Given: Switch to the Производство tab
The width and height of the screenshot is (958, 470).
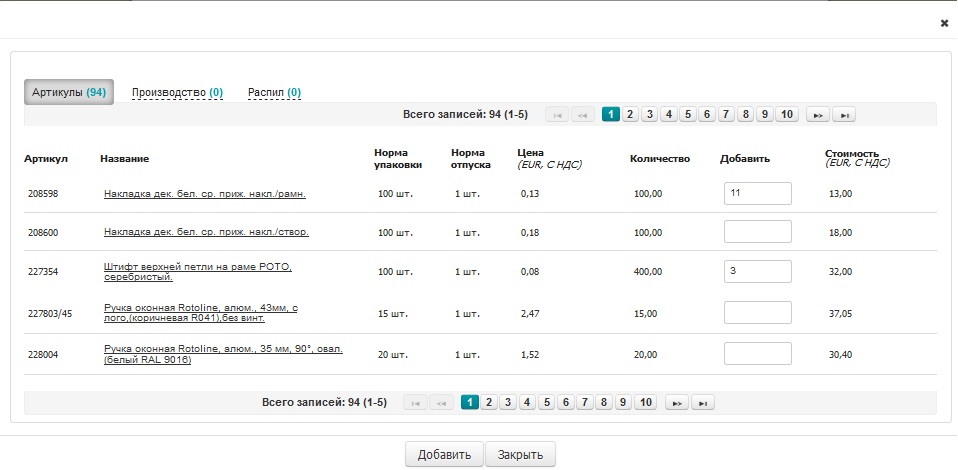Looking at the screenshot, I should [x=177, y=93].
